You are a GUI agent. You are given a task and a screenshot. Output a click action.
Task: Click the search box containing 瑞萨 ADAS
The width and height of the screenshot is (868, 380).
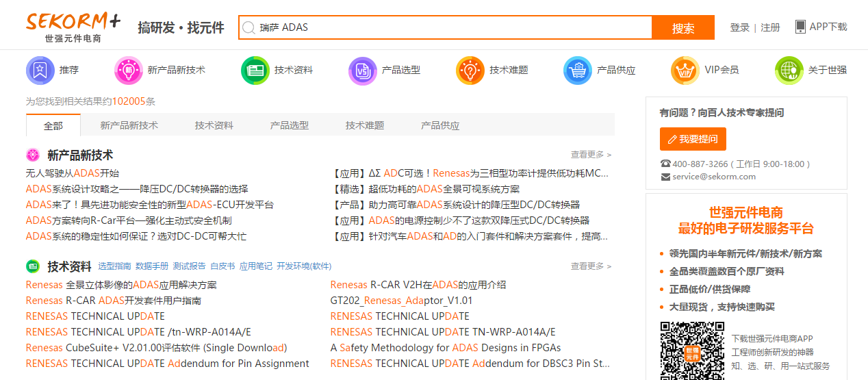click(x=445, y=27)
